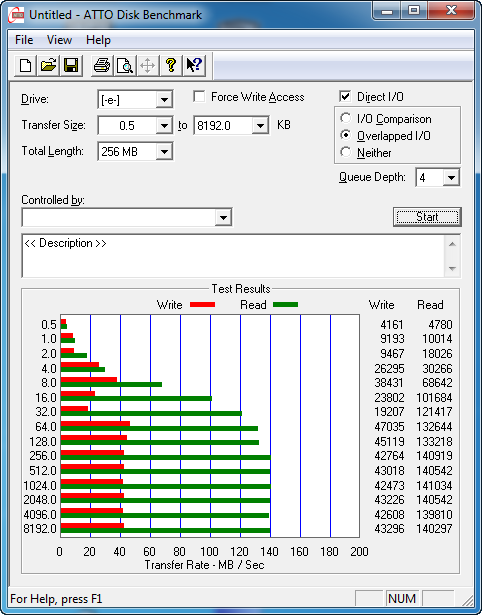Viewport: 482px width, 615px height.
Task: Click read value 141034 for 1024.0 row
Action: [434, 486]
